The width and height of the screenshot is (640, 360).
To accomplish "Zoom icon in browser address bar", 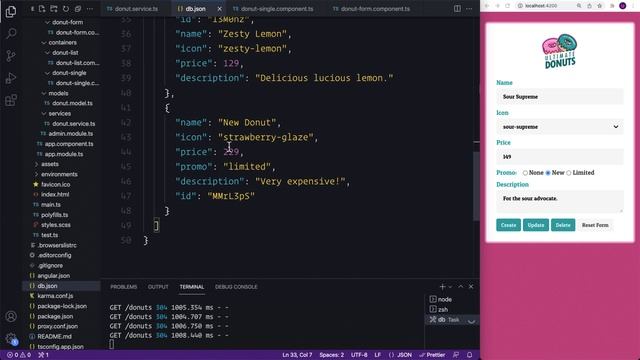I will (x=579, y=6).
